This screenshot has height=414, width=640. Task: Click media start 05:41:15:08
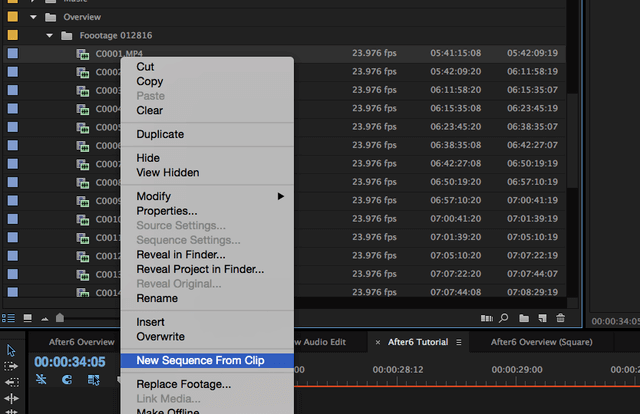click(456, 53)
